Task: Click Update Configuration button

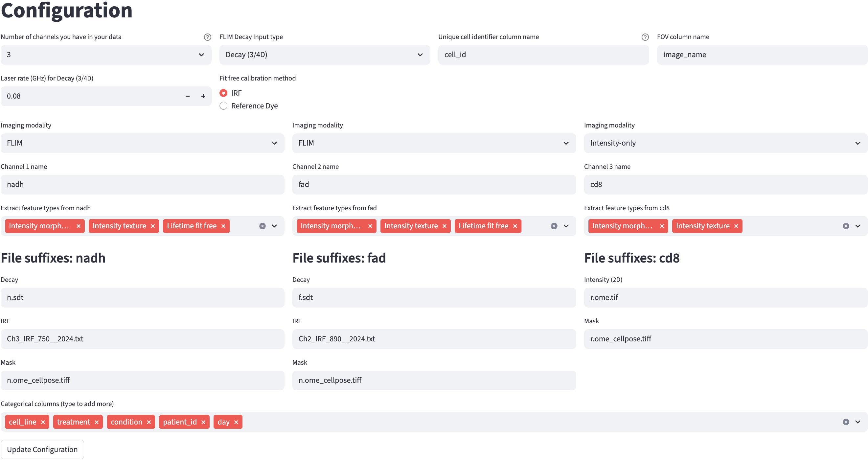Action: pyautogui.click(x=42, y=449)
